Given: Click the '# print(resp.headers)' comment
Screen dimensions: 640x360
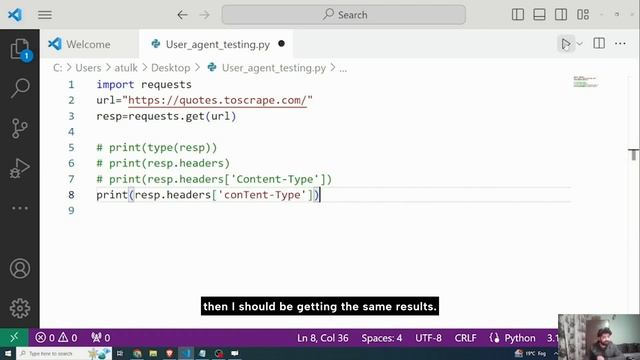Looking at the screenshot, I should click(x=163, y=163).
